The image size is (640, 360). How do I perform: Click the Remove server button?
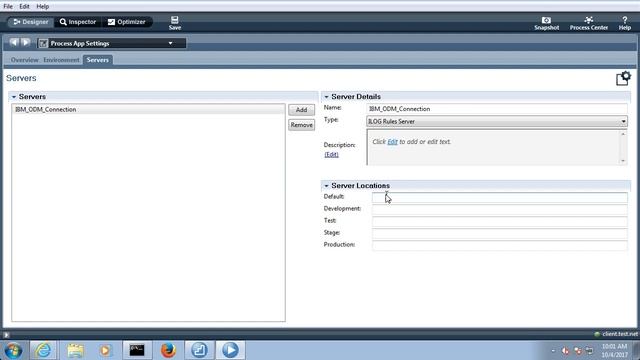301,125
